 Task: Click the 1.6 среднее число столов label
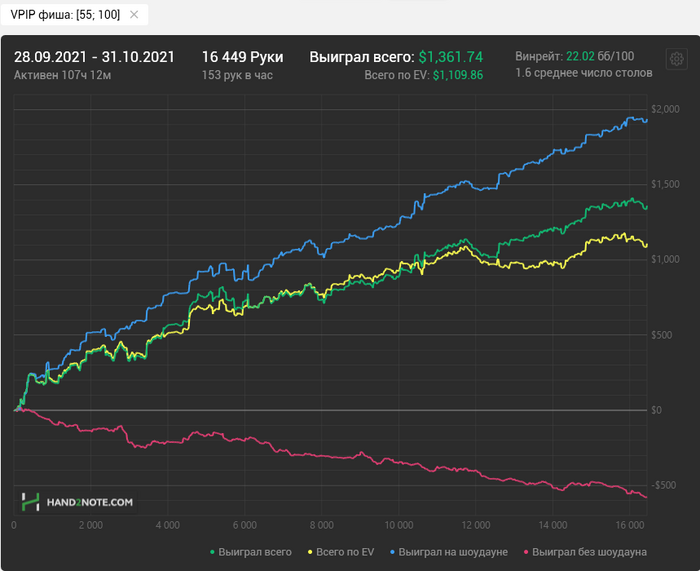pos(584,73)
